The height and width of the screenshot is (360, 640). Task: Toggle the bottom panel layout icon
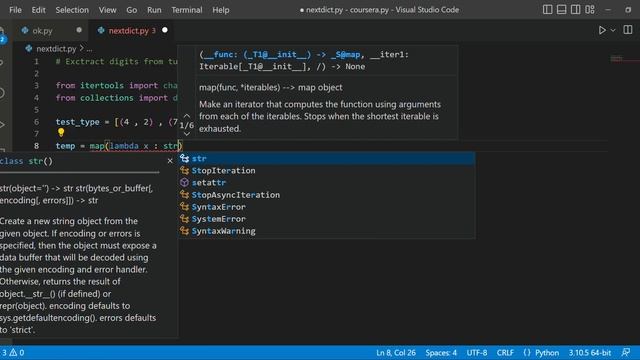[x=561, y=9]
